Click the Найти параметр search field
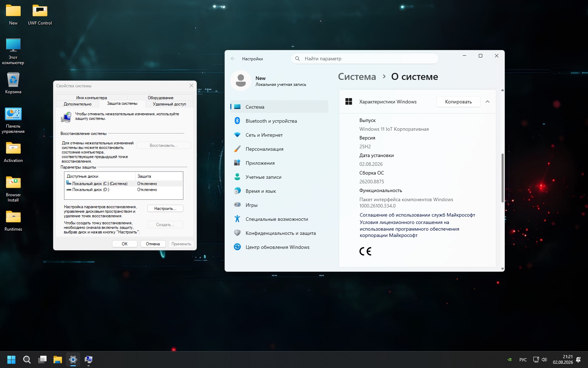 point(364,59)
